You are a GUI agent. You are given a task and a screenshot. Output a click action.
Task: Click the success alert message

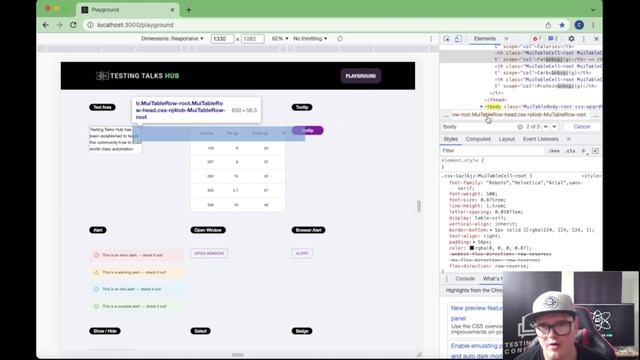136,306
